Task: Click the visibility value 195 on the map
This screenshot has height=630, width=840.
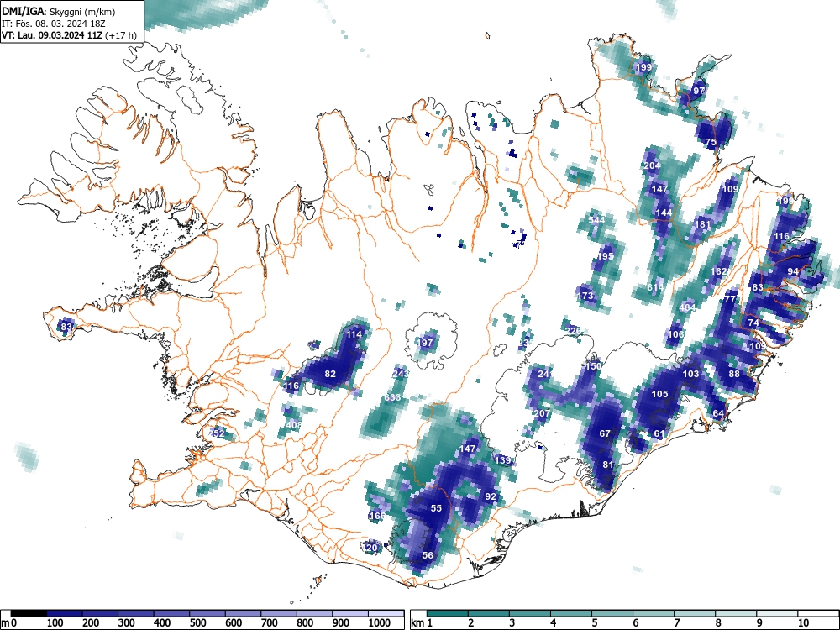Action: pos(605,256)
